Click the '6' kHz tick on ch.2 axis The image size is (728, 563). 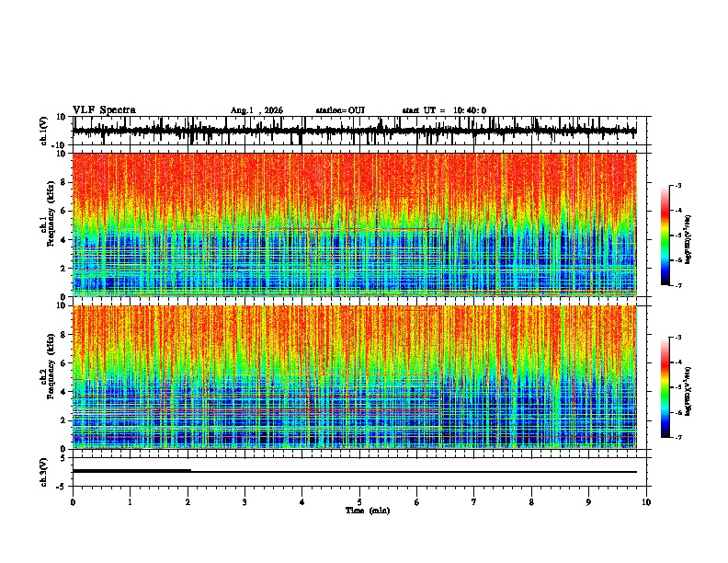(63, 363)
